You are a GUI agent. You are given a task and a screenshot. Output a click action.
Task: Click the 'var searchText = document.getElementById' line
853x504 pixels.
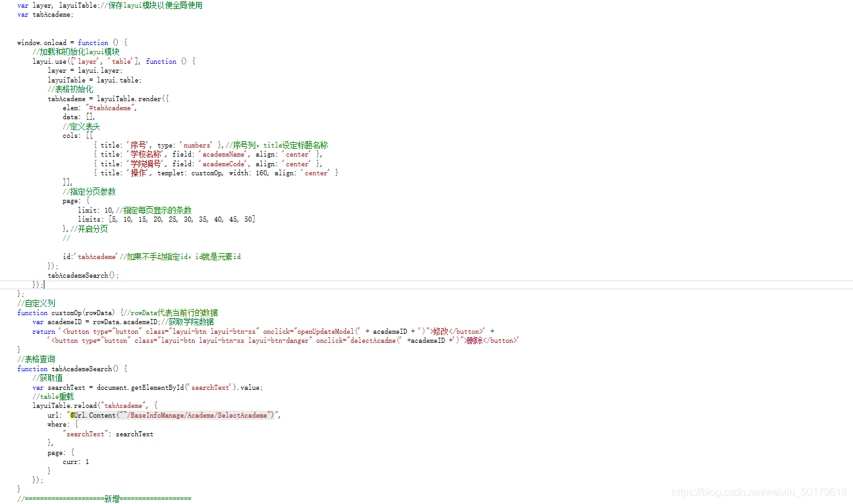click(x=148, y=387)
